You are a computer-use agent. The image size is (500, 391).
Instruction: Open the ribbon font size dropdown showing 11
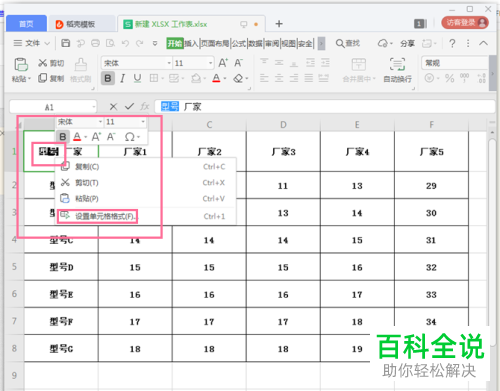click(x=210, y=63)
